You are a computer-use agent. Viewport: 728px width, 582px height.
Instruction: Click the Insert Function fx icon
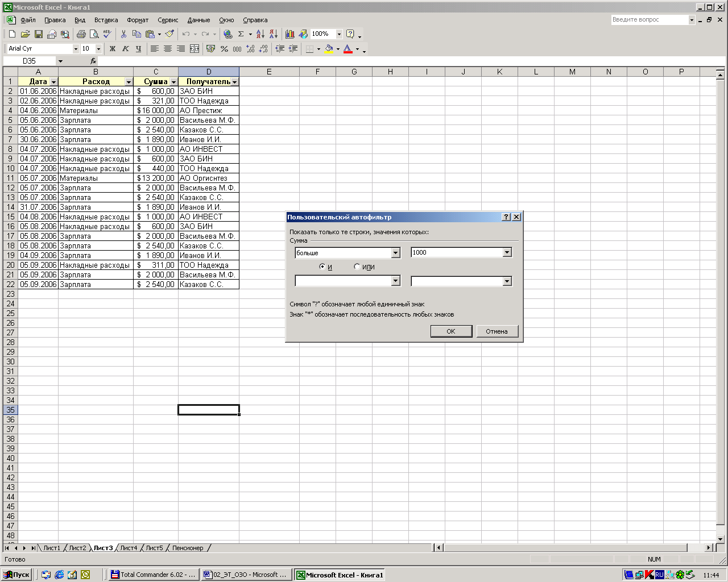pyautogui.click(x=93, y=61)
